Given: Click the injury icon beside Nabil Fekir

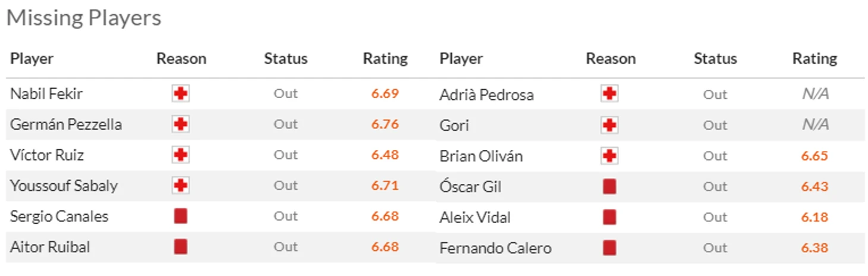Looking at the screenshot, I should [181, 93].
